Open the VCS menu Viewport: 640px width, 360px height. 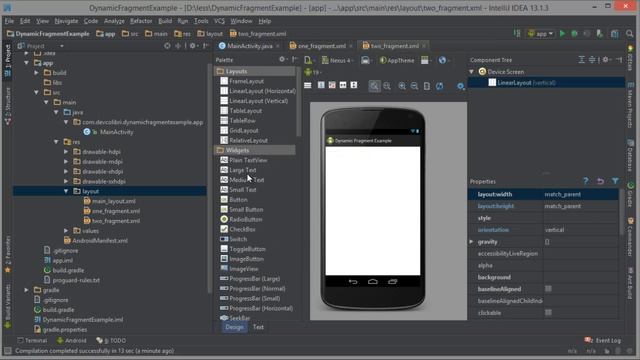click(x=219, y=21)
